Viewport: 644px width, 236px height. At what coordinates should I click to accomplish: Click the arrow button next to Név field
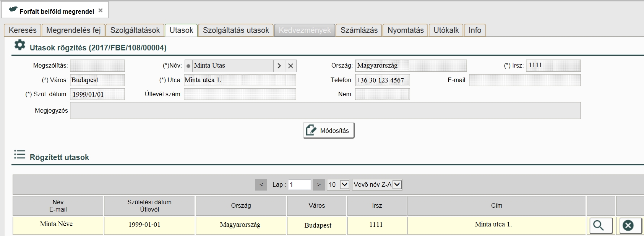(x=279, y=66)
